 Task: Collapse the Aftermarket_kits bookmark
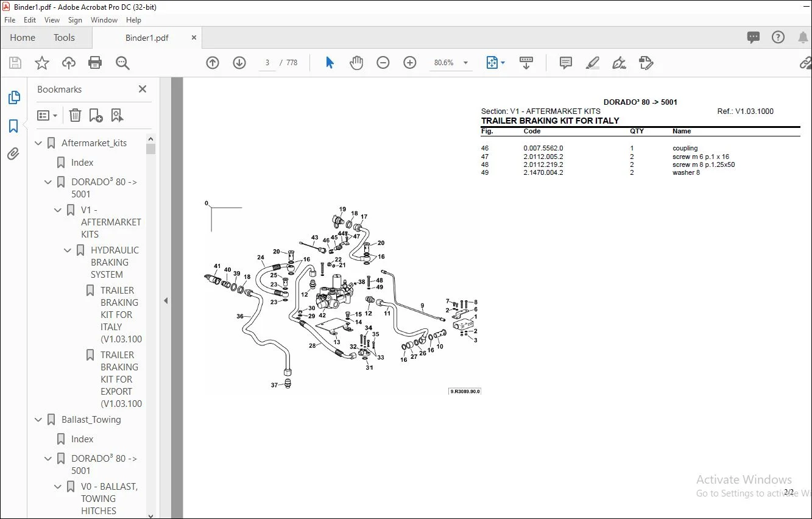click(38, 143)
